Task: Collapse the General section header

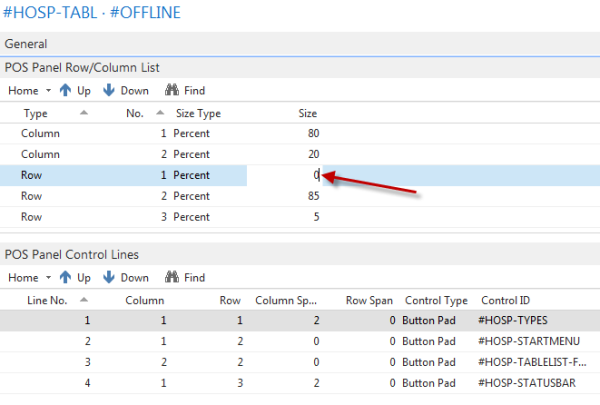Action: (x=26, y=44)
